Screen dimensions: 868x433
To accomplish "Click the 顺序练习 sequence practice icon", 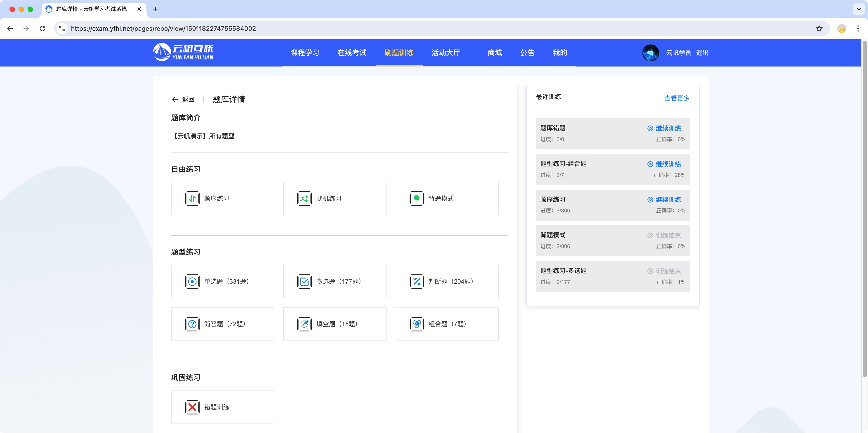I will pos(192,199).
